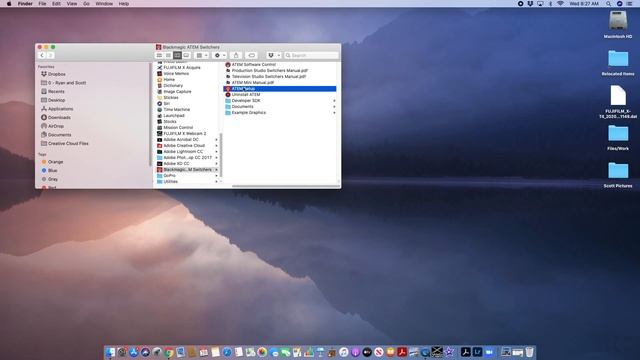
Task: Open Production Studio Switchers Manual.pdf
Action: (x=269, y=71)
